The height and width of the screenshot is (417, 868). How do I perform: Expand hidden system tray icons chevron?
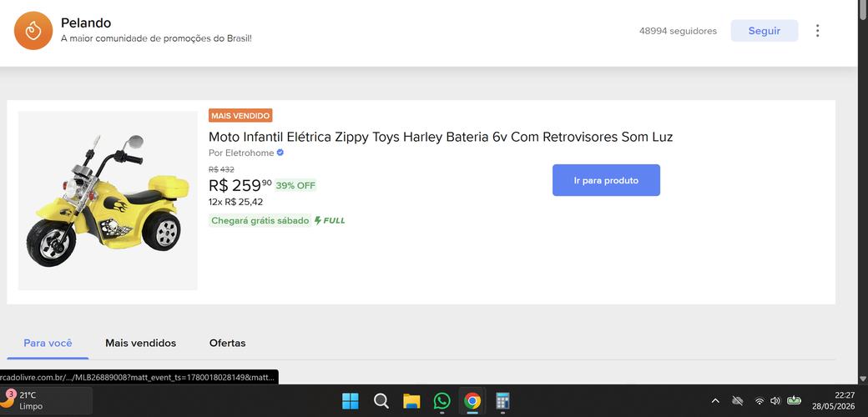click(715, 401)
